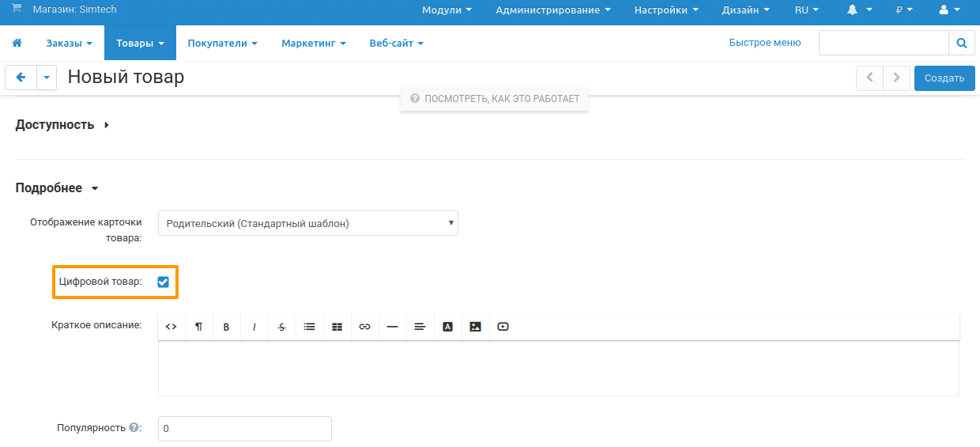The height and width of the screenshot is (447, 980).
Task: Toggle HTML source view in editor
Action: click(171, 327)
